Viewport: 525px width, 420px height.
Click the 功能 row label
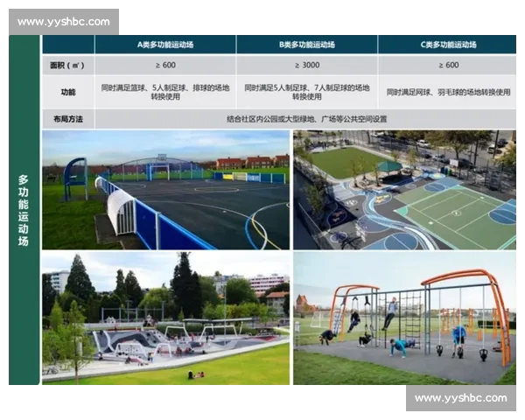coord(68,92)
